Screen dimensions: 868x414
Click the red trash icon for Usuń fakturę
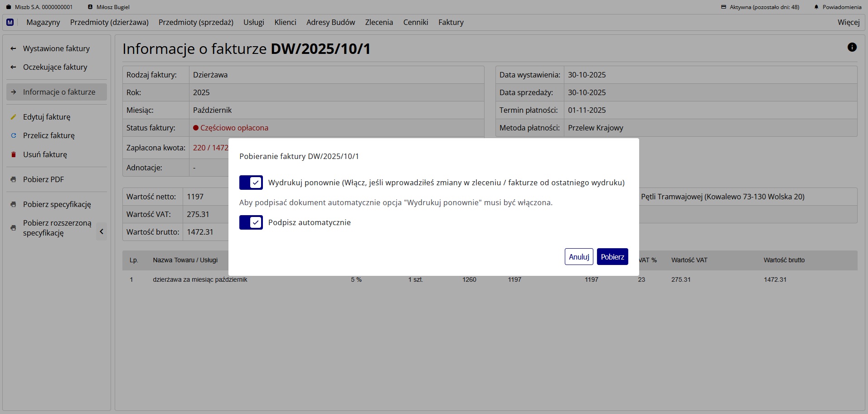(x=14, y=154)
